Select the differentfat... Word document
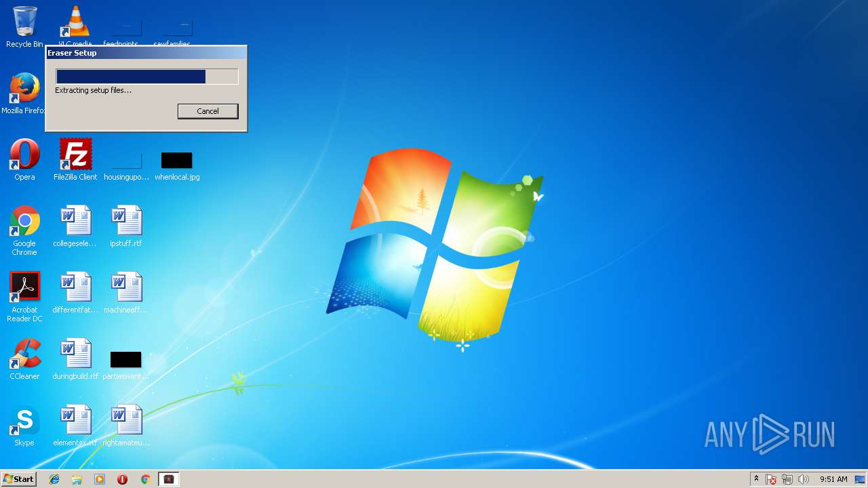 pos(75,293)
